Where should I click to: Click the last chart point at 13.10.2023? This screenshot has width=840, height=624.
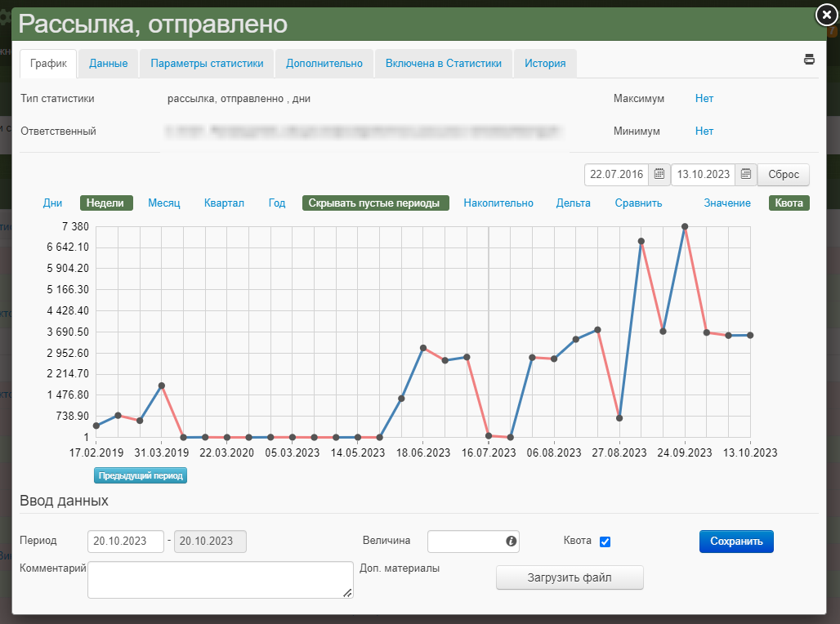tap(750, 336)
